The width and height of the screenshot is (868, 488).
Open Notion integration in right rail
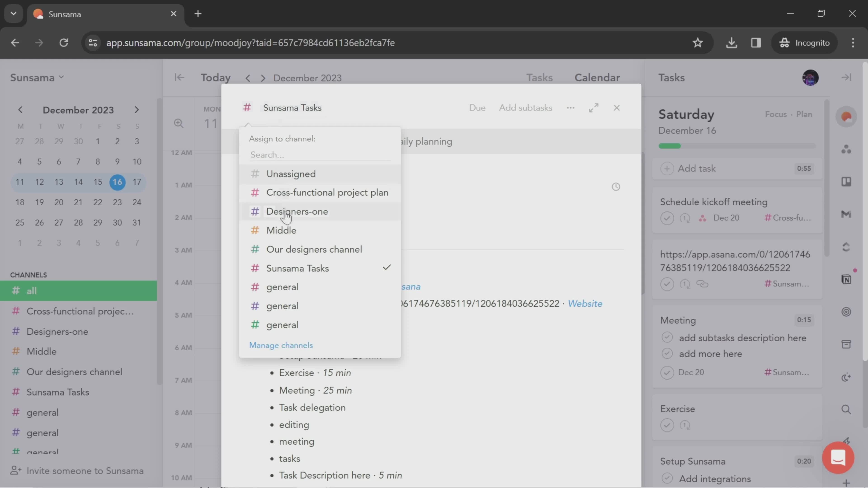coord(846,279)
